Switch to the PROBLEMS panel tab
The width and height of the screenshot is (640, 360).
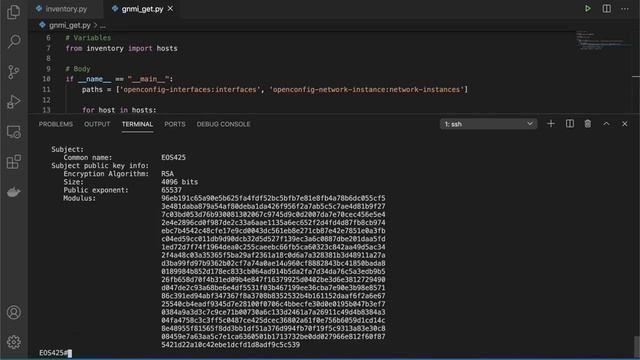click(x=56, y=124)
